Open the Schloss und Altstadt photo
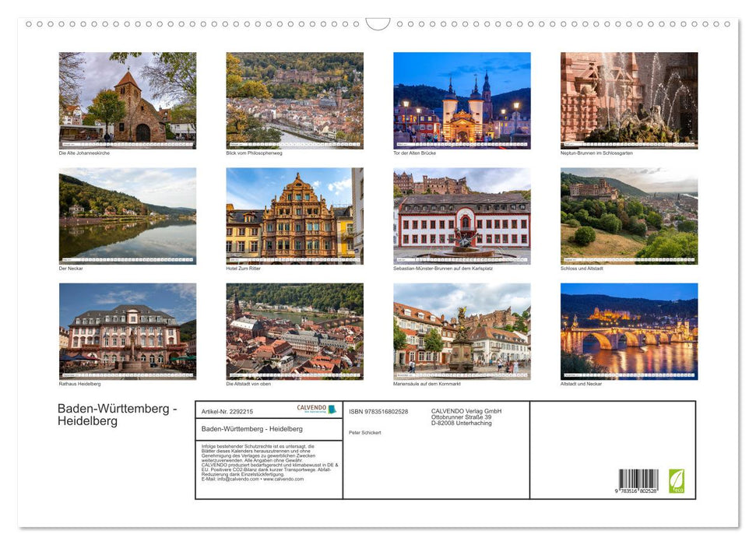Screen dimensions: 756x545 click(629, 216)
